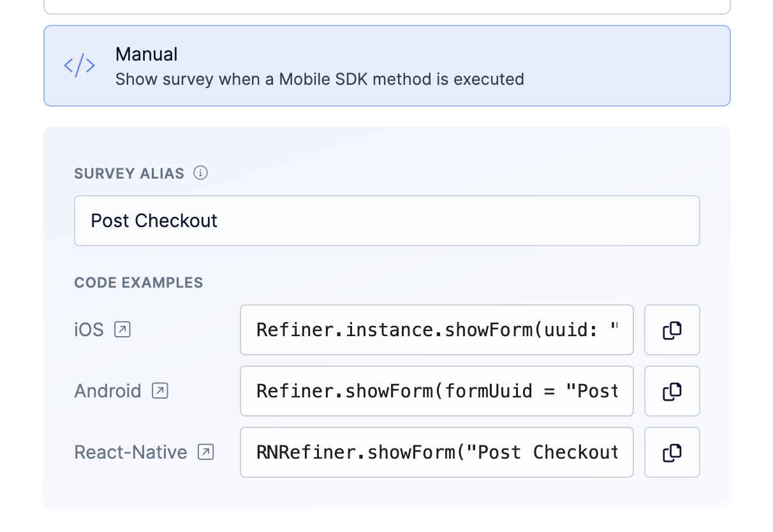The height and width of the screenshot is (532, 773).
Task: Select the trigger option card above Manual
Action: [x=386, y=6]
